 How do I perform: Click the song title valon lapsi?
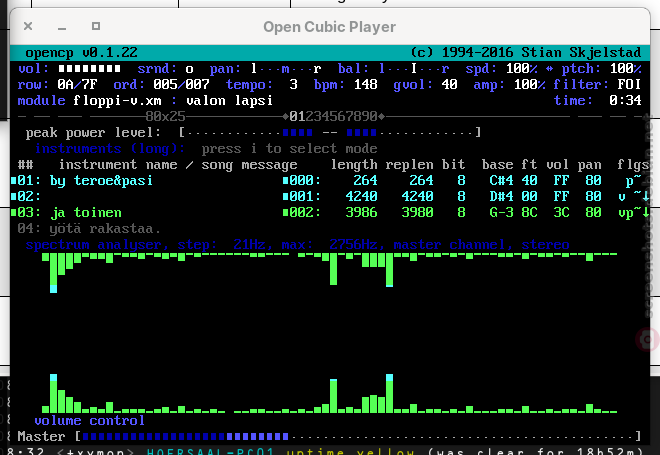[x=229, y=101]
